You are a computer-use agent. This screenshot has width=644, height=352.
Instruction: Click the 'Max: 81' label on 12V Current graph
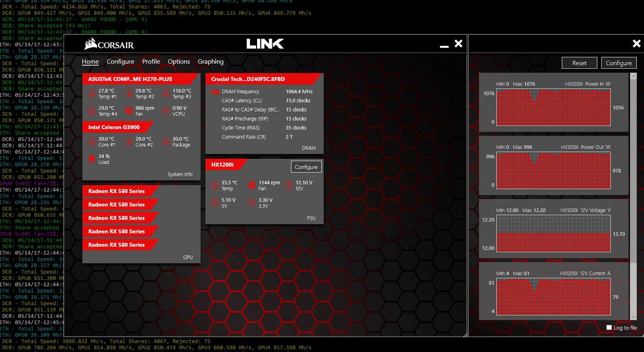tap(521, 273)
